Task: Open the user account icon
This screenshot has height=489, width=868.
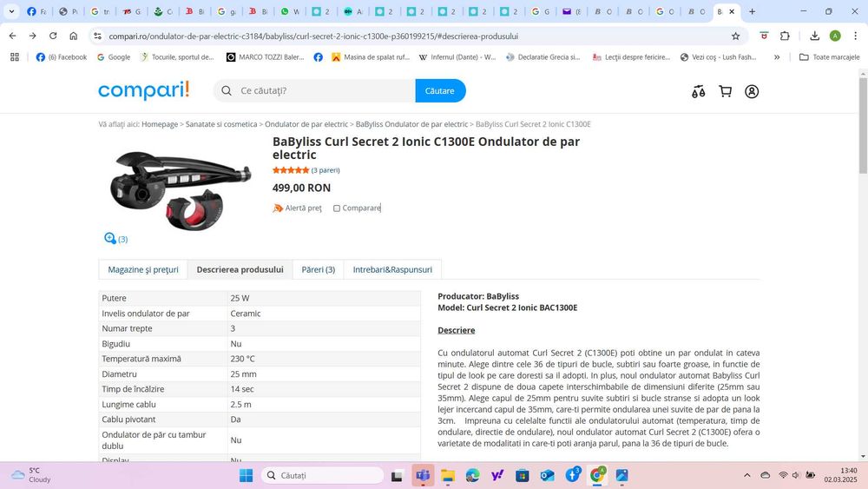Action: tap(752, 91)
